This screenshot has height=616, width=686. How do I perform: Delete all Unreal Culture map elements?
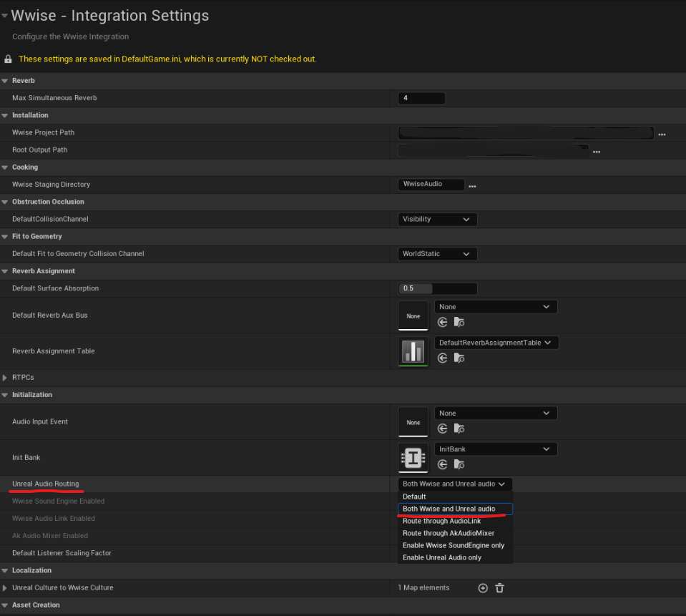pyautogui.click(x=499, y=588)
